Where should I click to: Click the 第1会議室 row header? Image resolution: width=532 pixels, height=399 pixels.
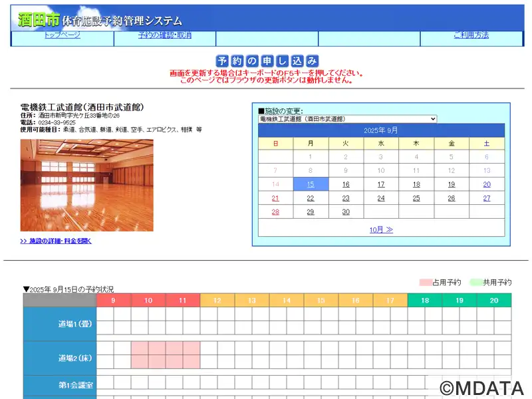(x=60, y=385)
